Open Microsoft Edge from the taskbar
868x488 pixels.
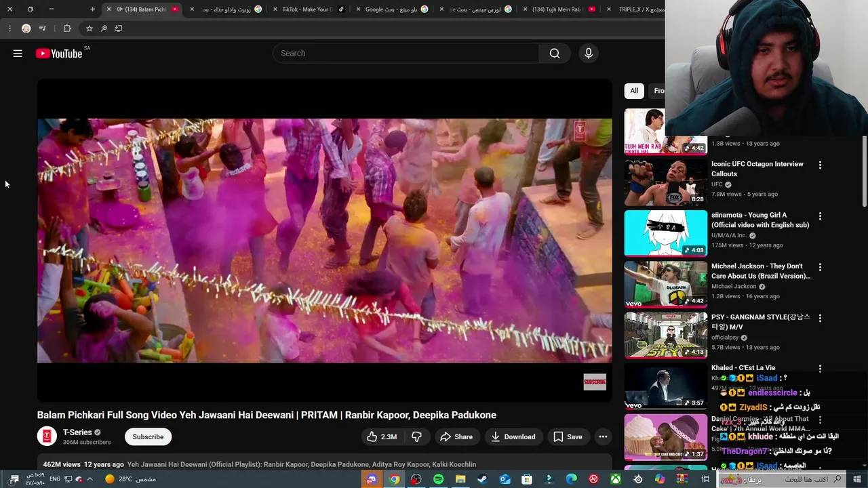[572, 479]
